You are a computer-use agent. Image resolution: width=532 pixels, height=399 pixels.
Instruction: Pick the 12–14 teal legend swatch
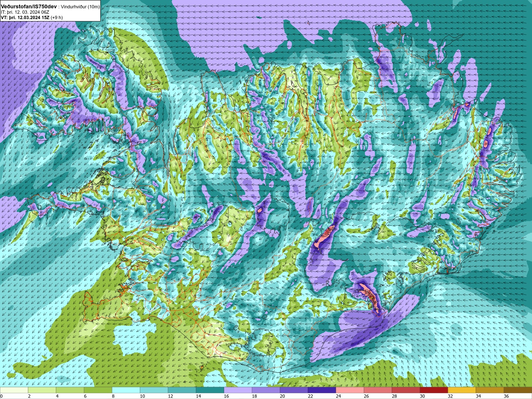click(182, 390)
